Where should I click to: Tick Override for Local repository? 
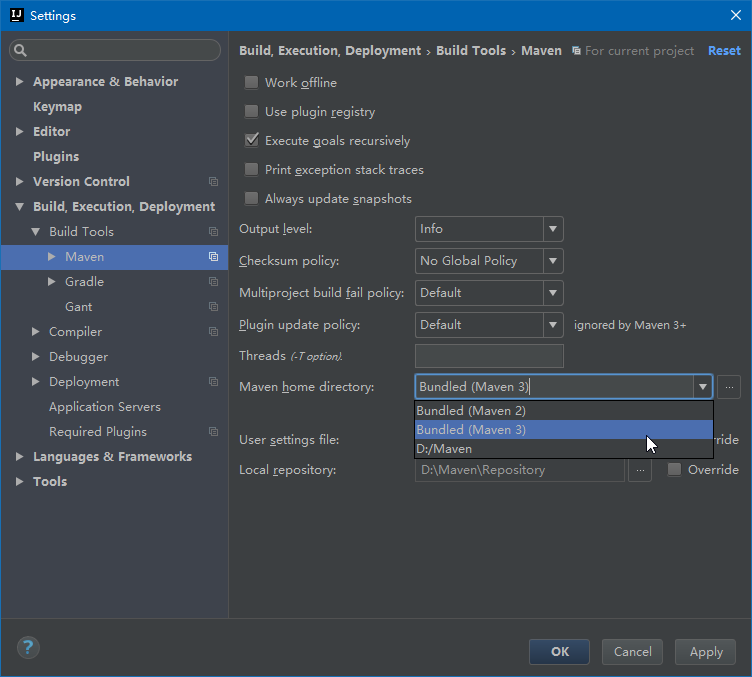coord(674,469)
